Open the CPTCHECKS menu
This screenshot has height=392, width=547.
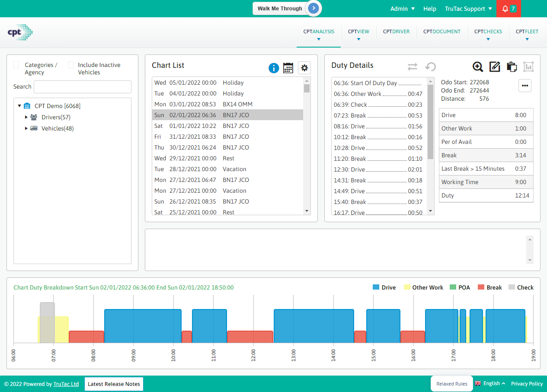point(488,31)
